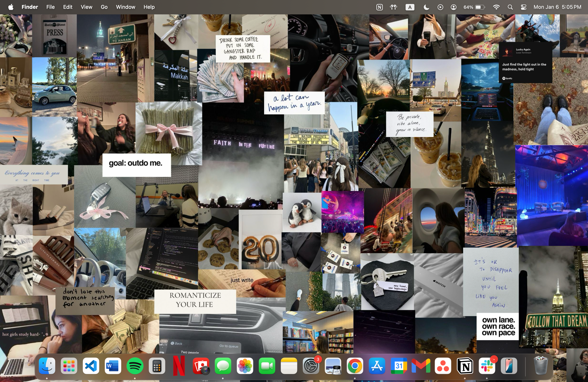Open the Apple menu
This screenshot has width=588, height=382.
tap(11, 7)
